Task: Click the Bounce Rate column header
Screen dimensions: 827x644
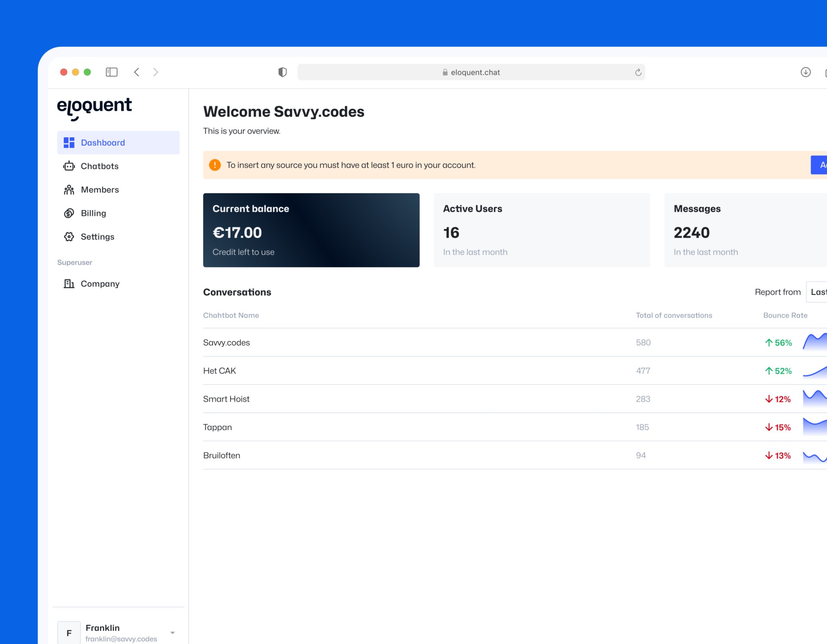Action: 785,315
